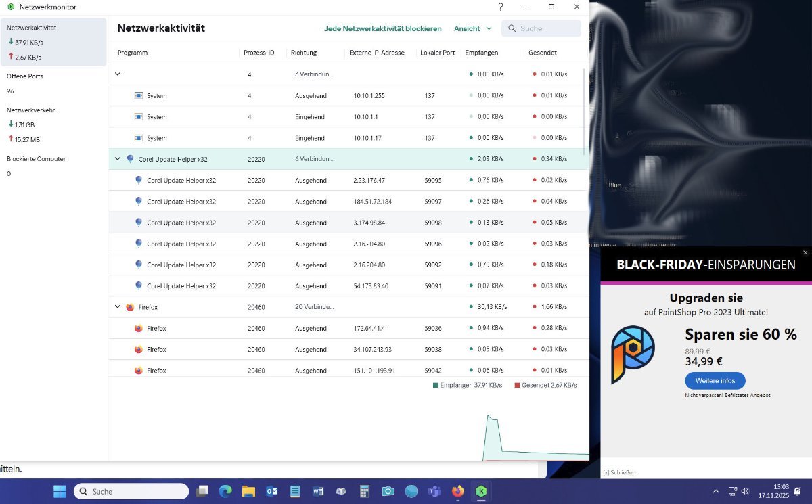Screen dimensions: 812x504
Task: Click the PaintShop Pro logo in the ad
Action: pos(633,355)
